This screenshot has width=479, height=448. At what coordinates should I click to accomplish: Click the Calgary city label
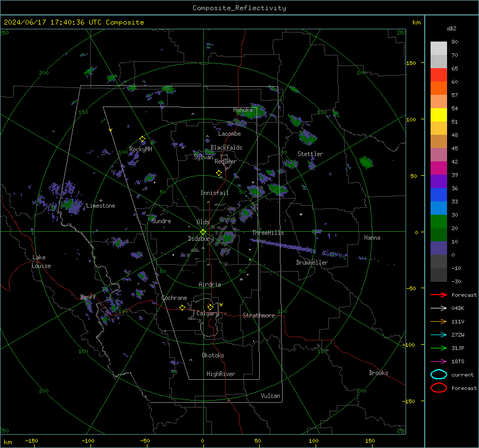coord(208,313)
